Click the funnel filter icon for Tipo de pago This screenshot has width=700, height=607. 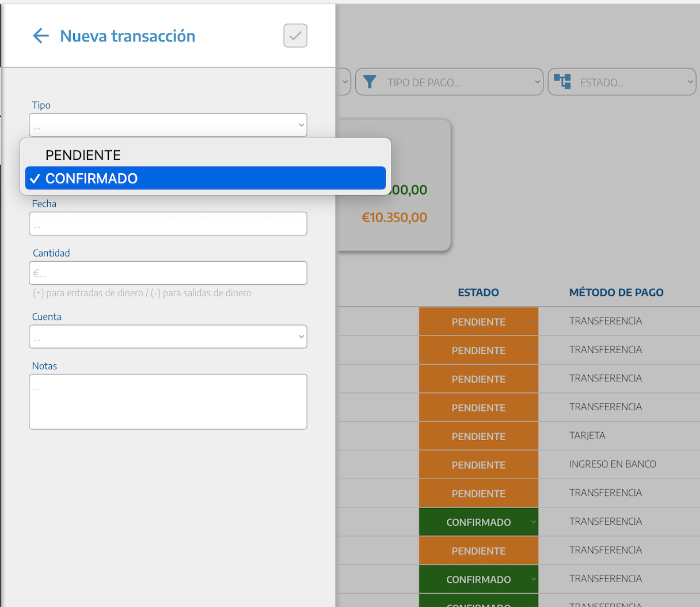point(370,82)
